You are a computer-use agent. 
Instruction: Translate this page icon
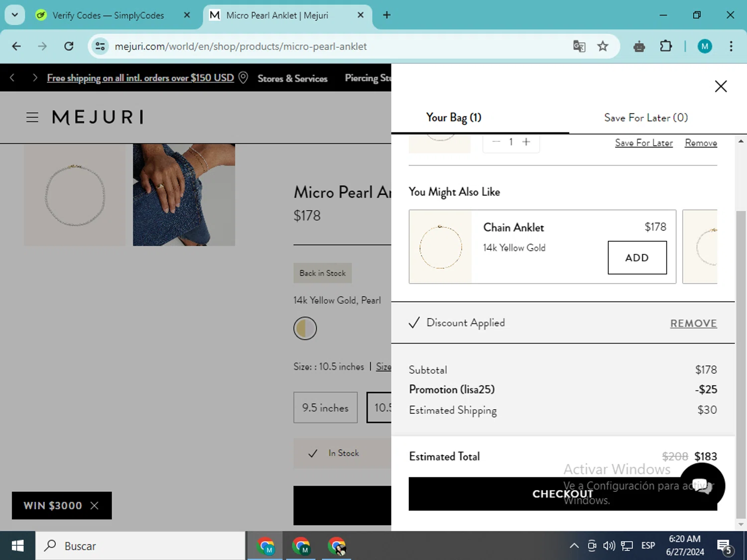point(579,46)
